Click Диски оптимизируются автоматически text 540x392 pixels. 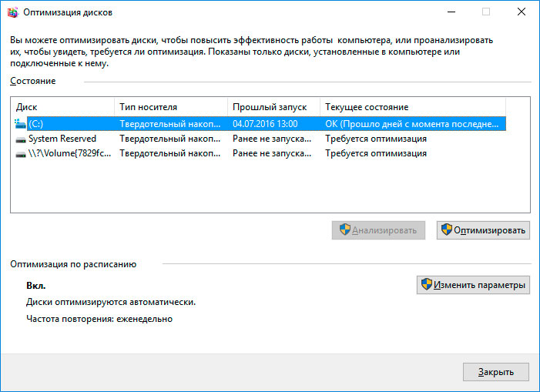pos(111,302)
